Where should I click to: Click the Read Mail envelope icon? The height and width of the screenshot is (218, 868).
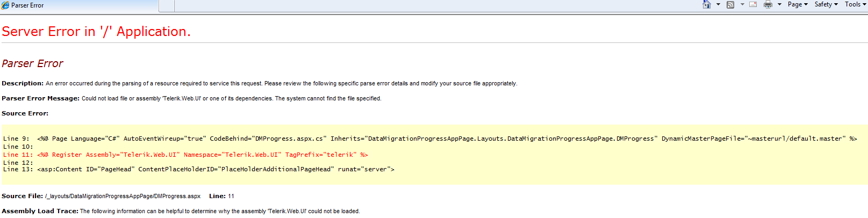pyautogui.click(x=753, y=4)
